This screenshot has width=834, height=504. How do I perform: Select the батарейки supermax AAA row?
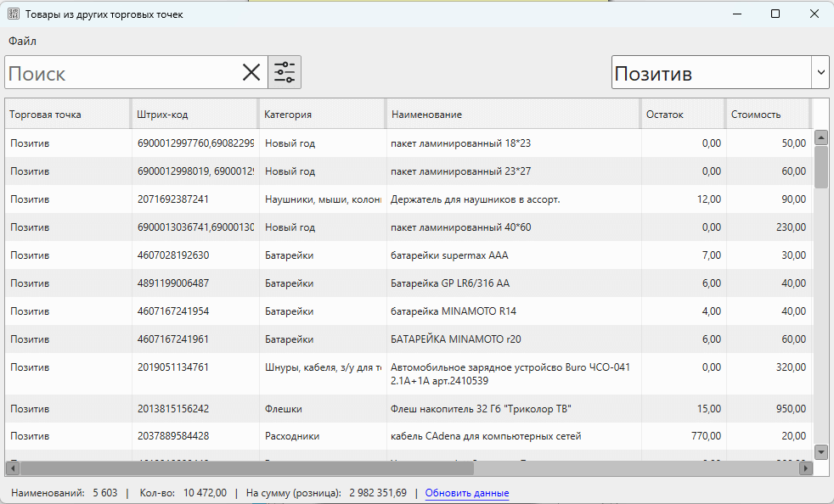click(x=449, y=255)
